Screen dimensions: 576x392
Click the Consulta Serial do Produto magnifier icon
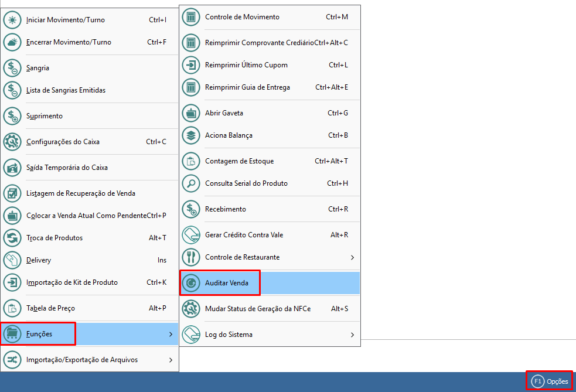click(x=191, y=183)
